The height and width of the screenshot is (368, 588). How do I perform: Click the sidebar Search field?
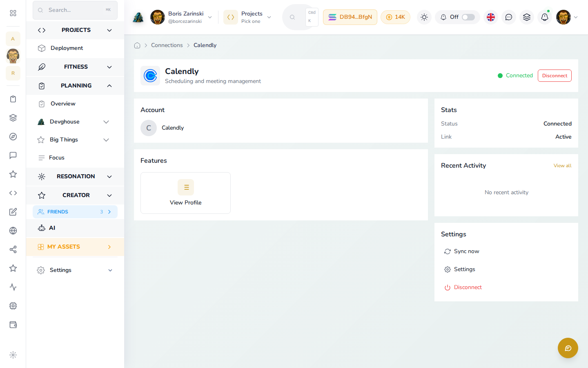75,10
